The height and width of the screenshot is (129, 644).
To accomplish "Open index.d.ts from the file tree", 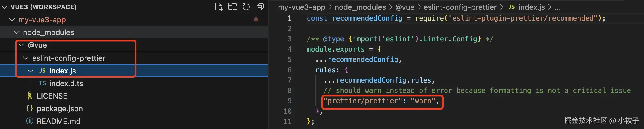I will click(66, 83).
